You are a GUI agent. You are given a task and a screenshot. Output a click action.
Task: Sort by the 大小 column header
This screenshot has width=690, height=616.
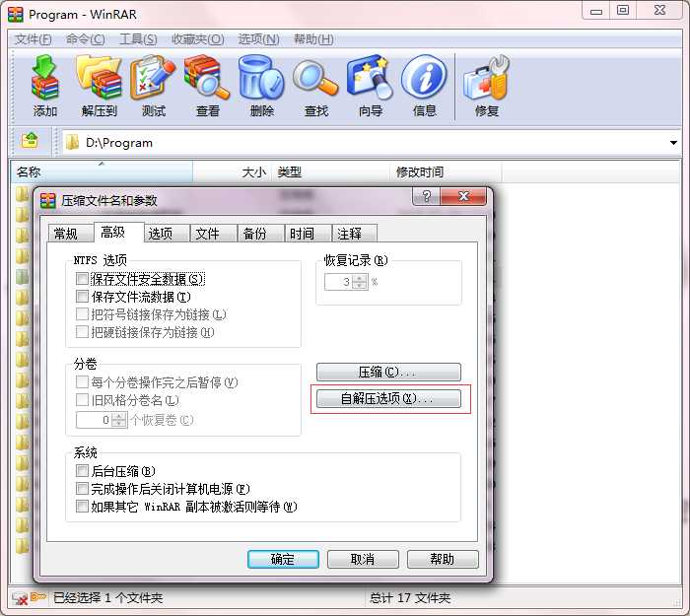[x=232, y=171]
